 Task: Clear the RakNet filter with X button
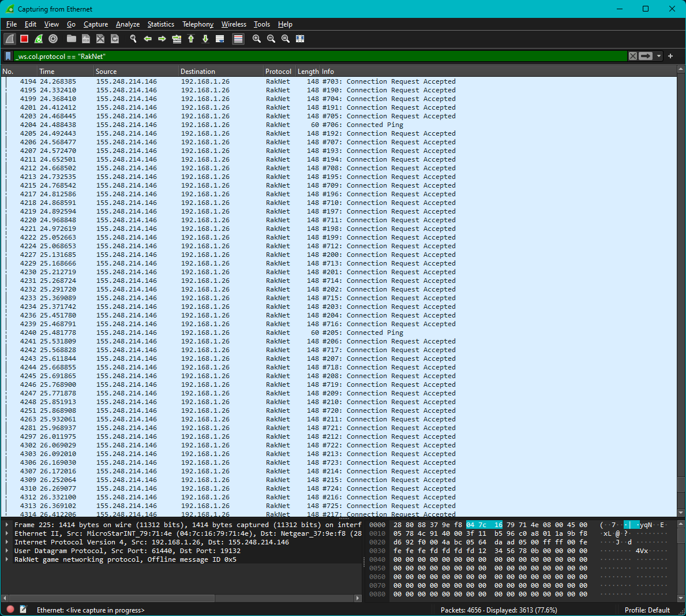point(633,57)
